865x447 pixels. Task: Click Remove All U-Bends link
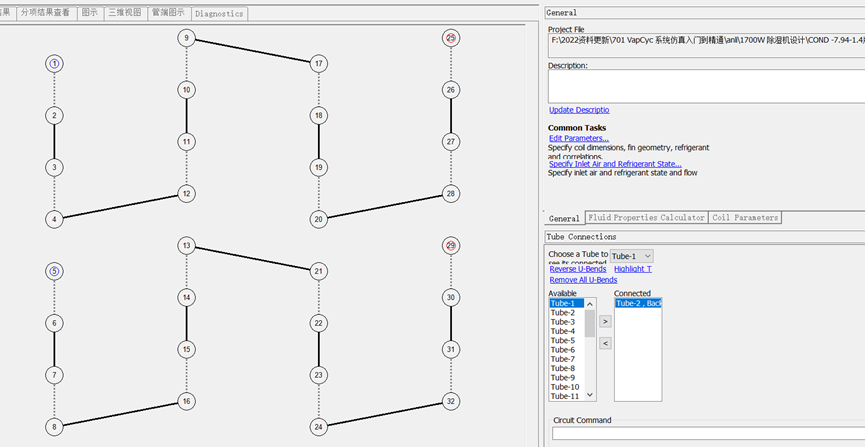(x=583, y=280)
